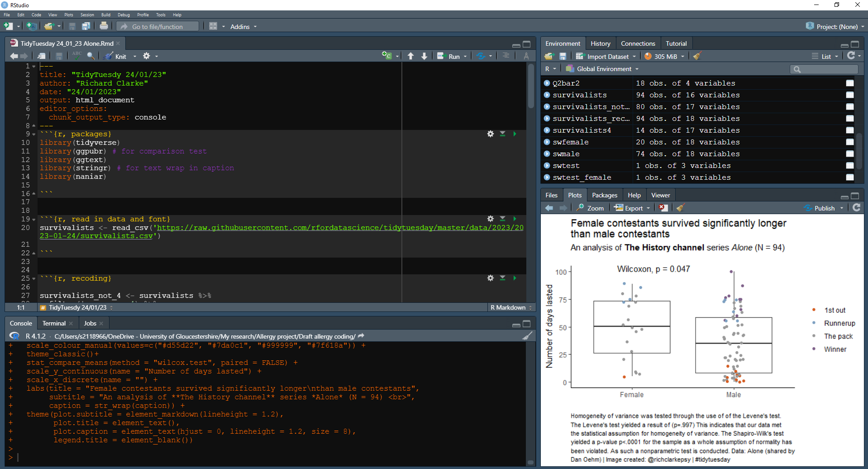This screenshot has height=469, width=868.
Task: Click the Knit document icon
Action: coord(109,56)
